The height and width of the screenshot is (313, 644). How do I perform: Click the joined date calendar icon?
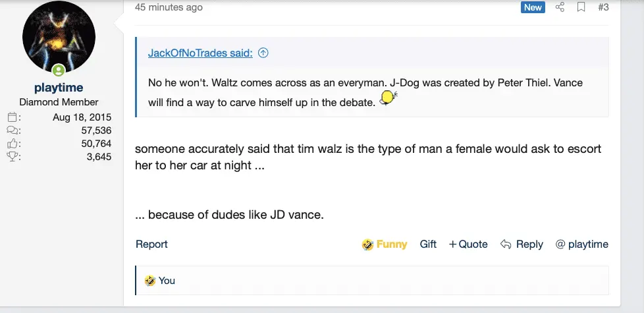[x=13, y=118]
